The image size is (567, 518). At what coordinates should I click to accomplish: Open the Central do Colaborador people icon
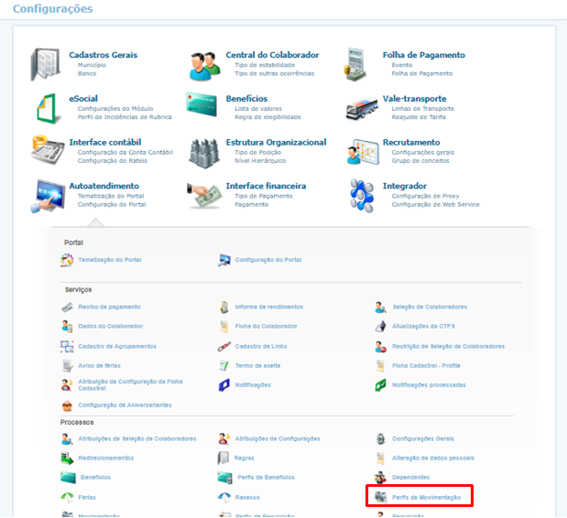click(205, 66)
